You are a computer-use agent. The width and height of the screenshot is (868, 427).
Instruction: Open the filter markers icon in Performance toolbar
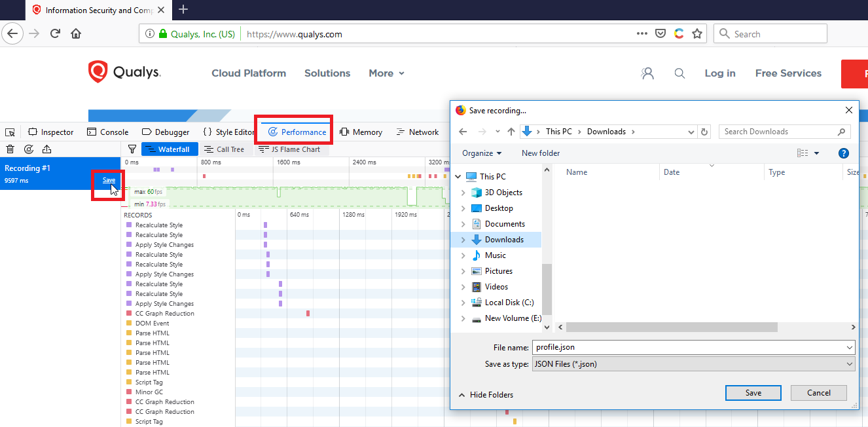click(132, 149)
